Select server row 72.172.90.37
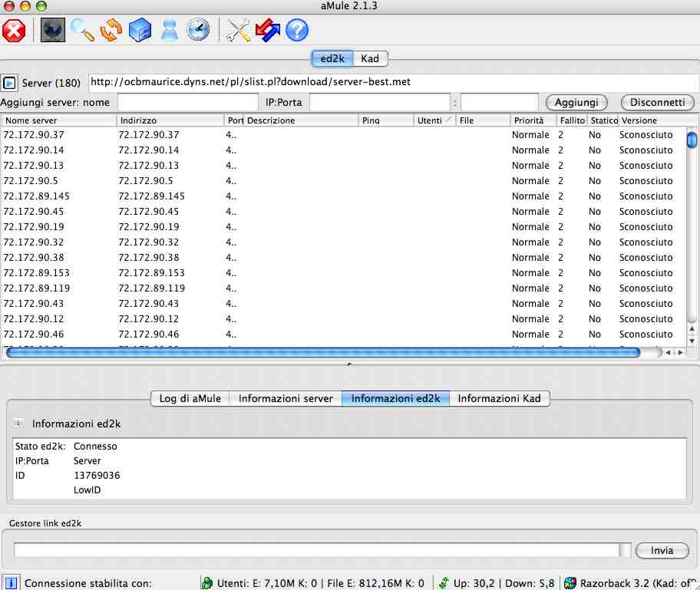The image size is (700, 590). pos(343,135)
